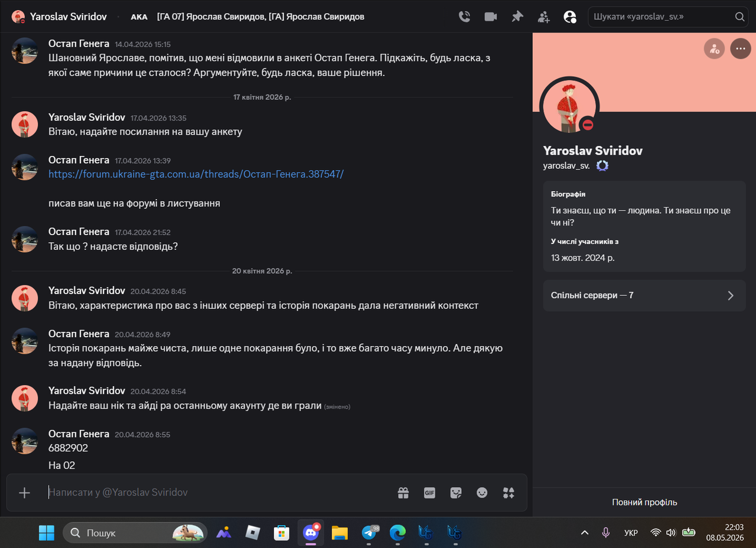Open the clock and date 22:03 flyout

725,533
